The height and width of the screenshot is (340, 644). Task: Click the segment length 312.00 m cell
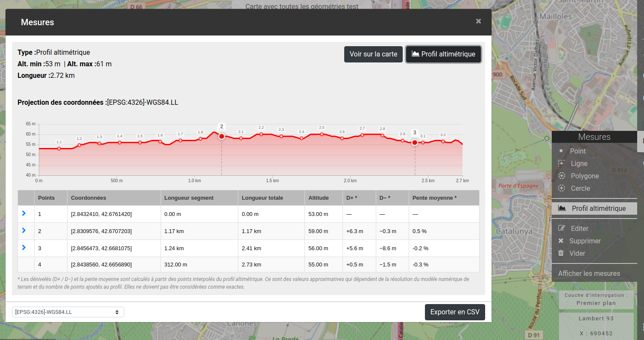coord(199,265)
